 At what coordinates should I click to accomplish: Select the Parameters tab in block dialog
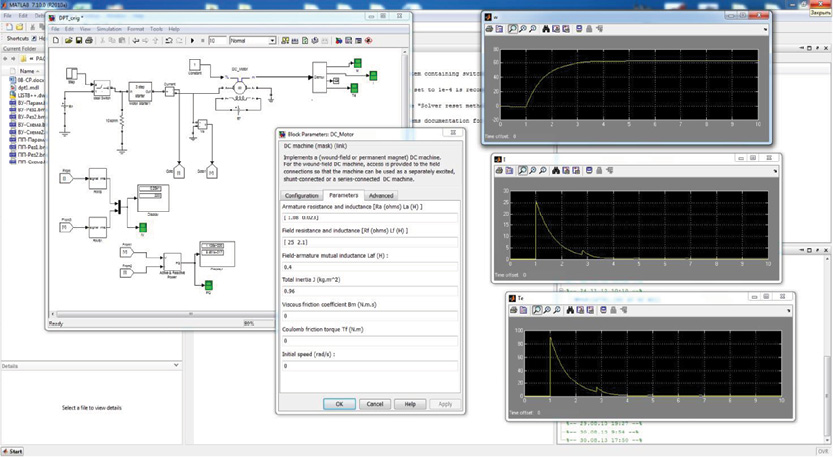(x=343, y=195)
